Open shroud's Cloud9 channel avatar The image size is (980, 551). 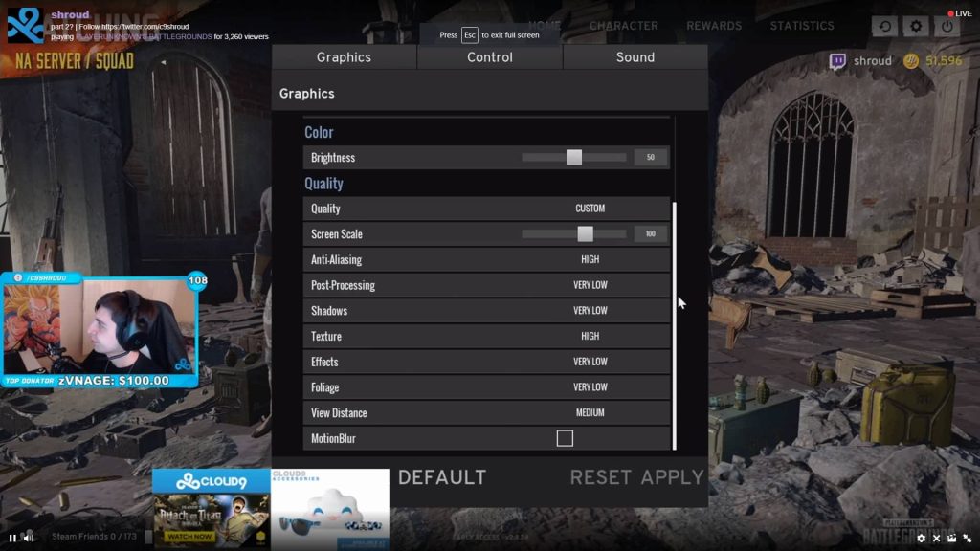pyautogui.click(x=26, y=25)
